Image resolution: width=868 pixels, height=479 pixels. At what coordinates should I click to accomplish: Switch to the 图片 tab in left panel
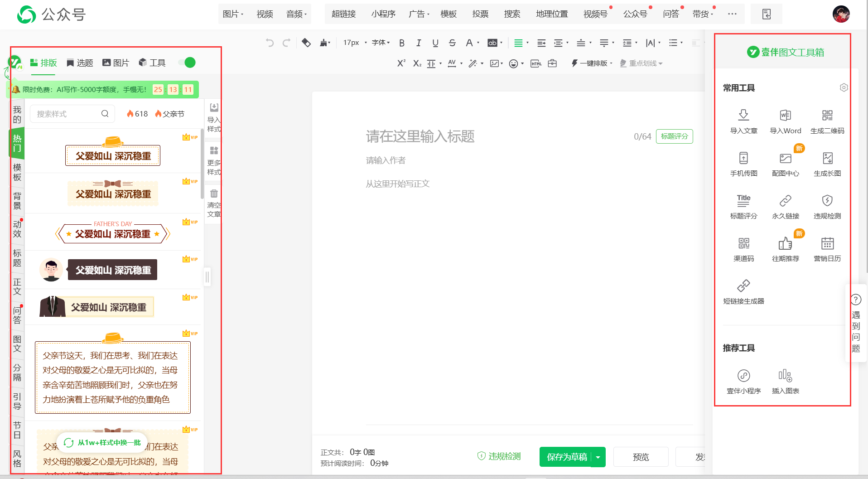116,63
